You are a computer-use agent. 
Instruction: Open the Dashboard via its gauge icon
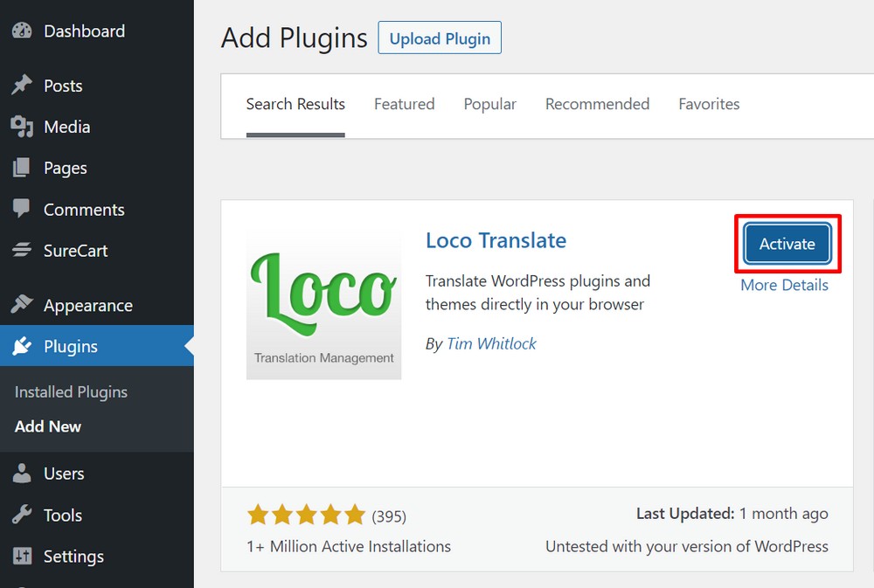point(21,31)
